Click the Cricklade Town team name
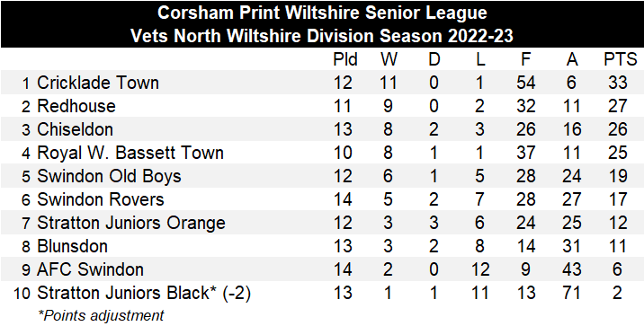 coord(98,83)
